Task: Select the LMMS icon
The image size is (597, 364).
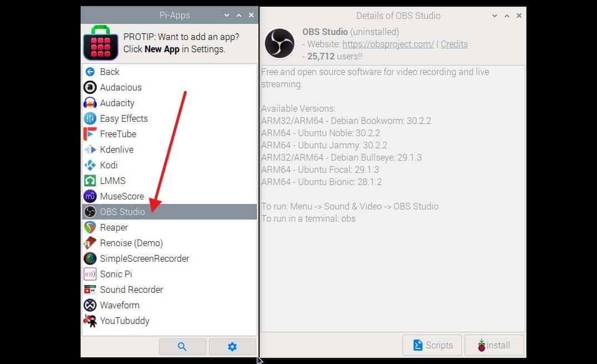Action: coord(90,181)
